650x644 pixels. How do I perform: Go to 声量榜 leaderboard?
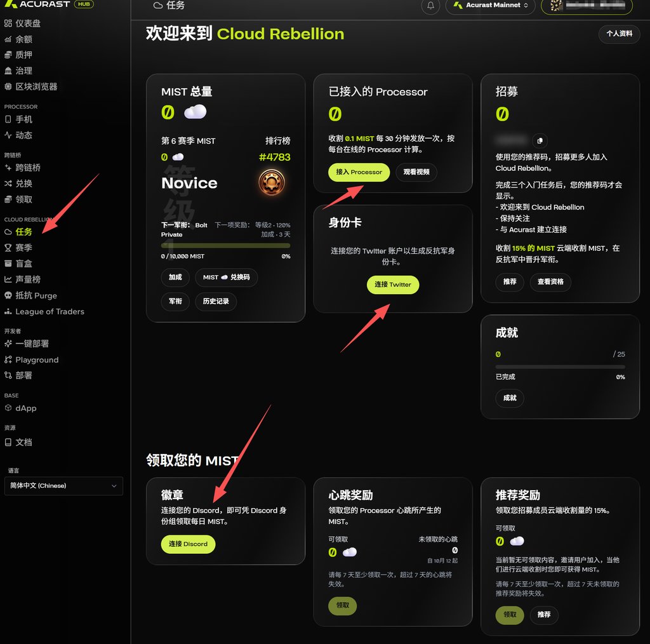[x=23, y=279]
